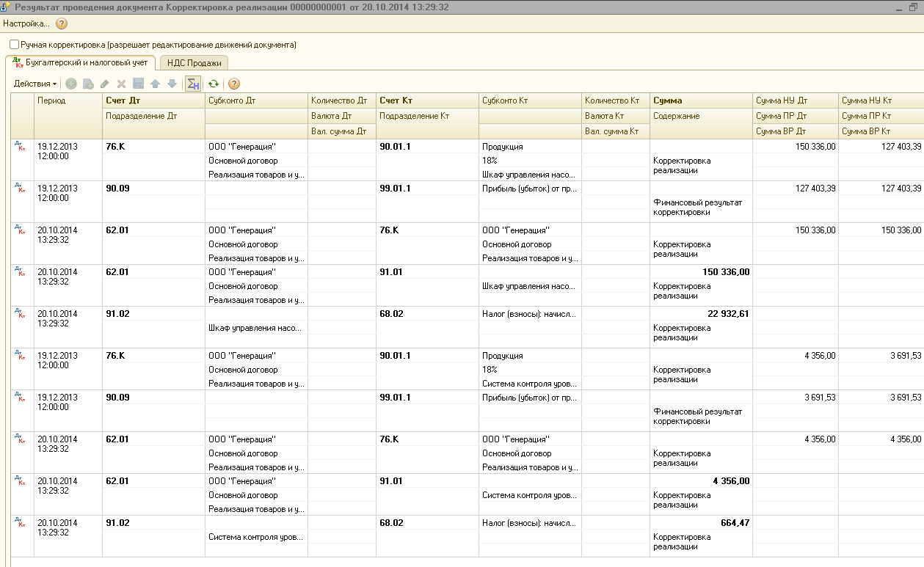This screenshot has width=924, height=567.
Task: Click the pencil edit icon
Action: 105,84
